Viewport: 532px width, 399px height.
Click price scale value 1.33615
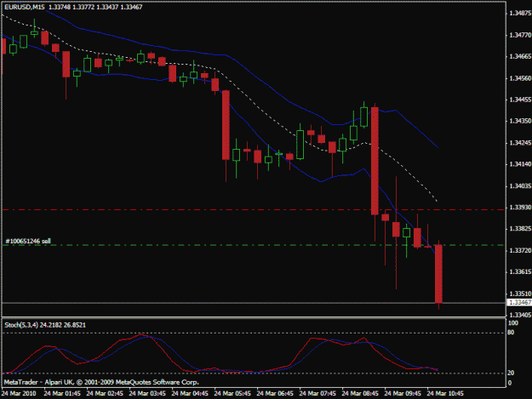pos(520,272)
